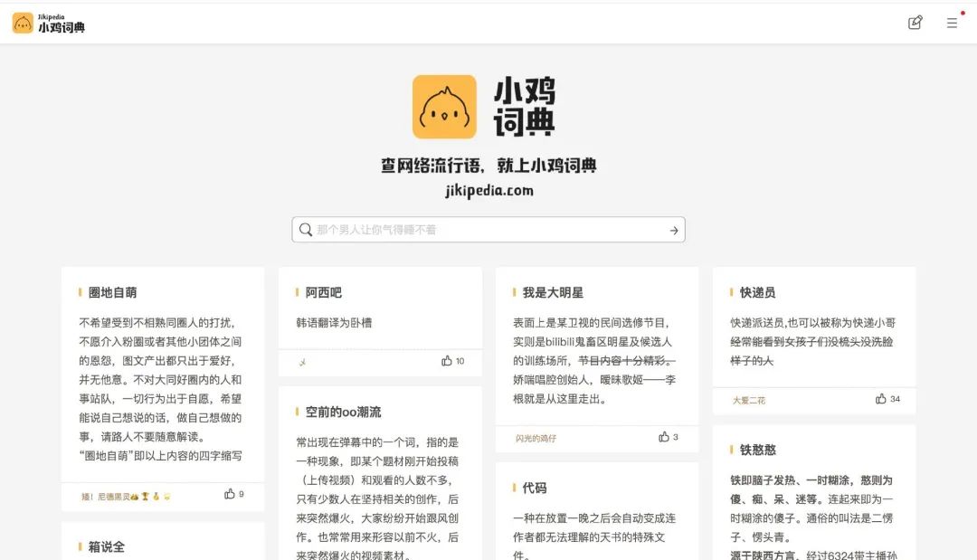
Task: Click the search input field to start typing
Action: point(488,230)
